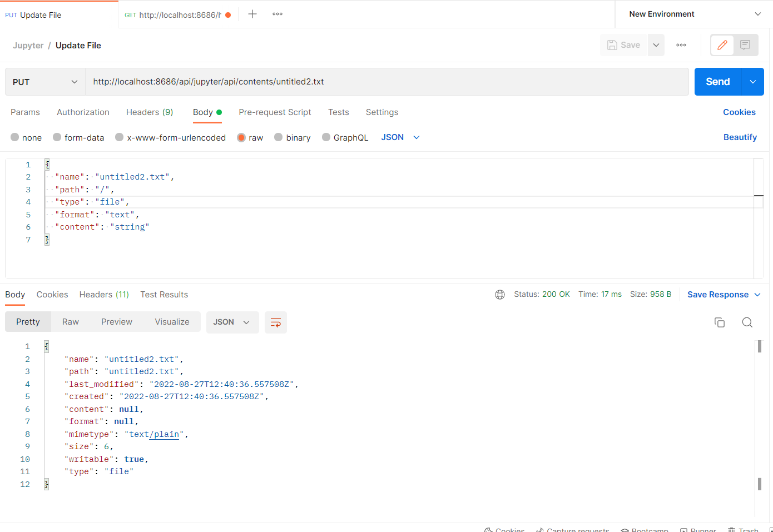This screenshot has height=532, width=773.
Task: Select the pencil edit icon near top right
Action: pos(722,45)
